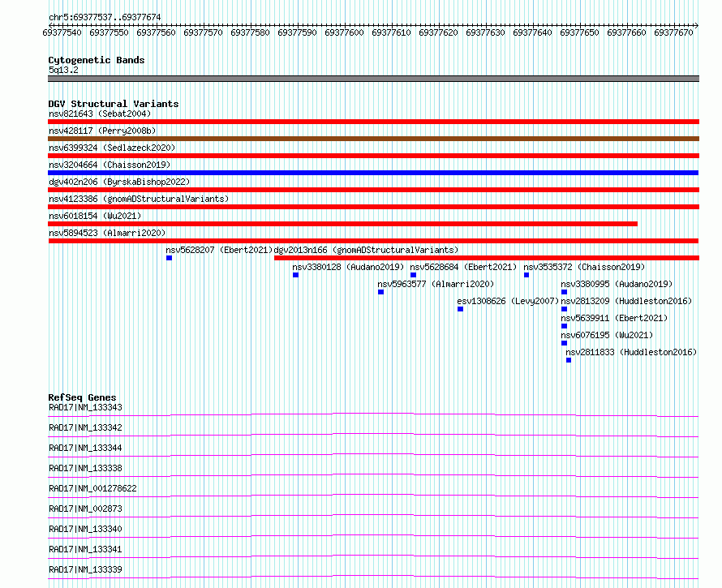This screenshot has height=588, width=722.
Task: Open nsv3204664 (Chaisson2019) label
Action: (x=110, y=165)
